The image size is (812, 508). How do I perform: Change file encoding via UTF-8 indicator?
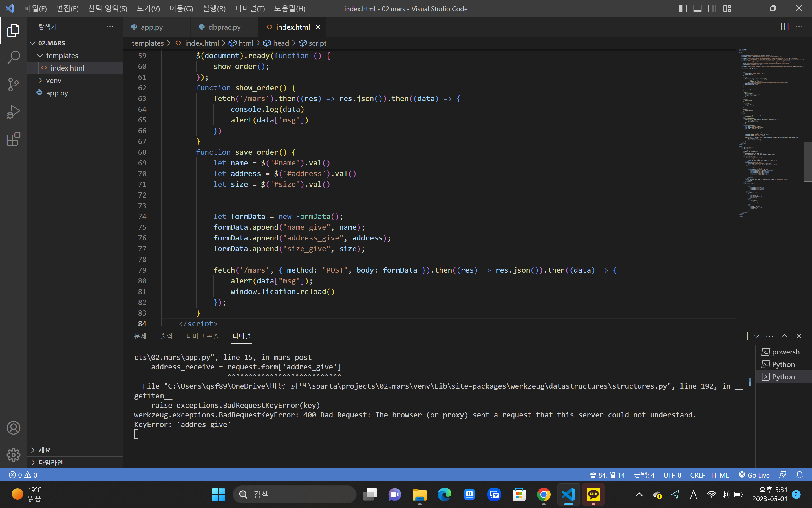tap(672, 475)
